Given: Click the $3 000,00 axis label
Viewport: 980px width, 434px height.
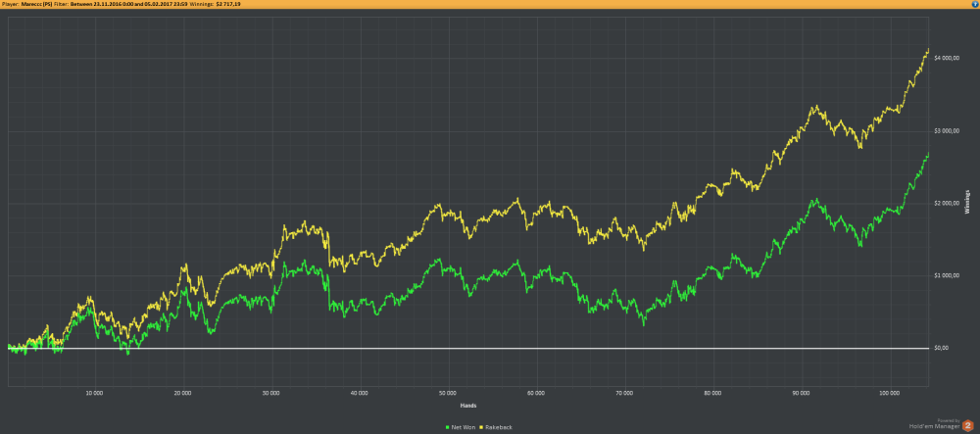Looking at the screenshot, I should [x=945, y=130].
